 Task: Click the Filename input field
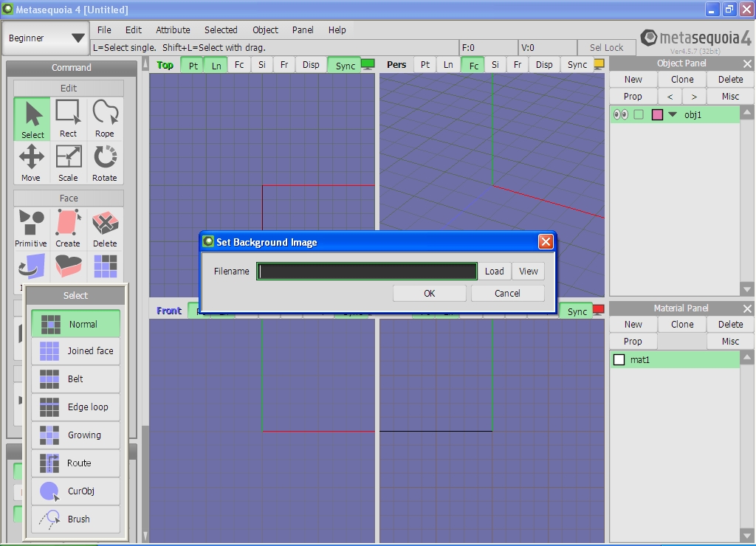(367, 272)
